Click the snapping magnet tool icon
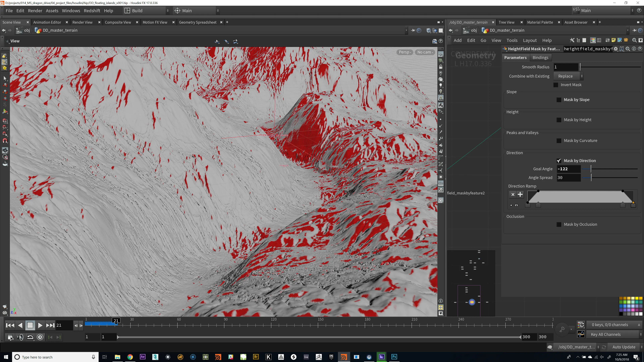This screenshot has height=362, width=644. 5,141
